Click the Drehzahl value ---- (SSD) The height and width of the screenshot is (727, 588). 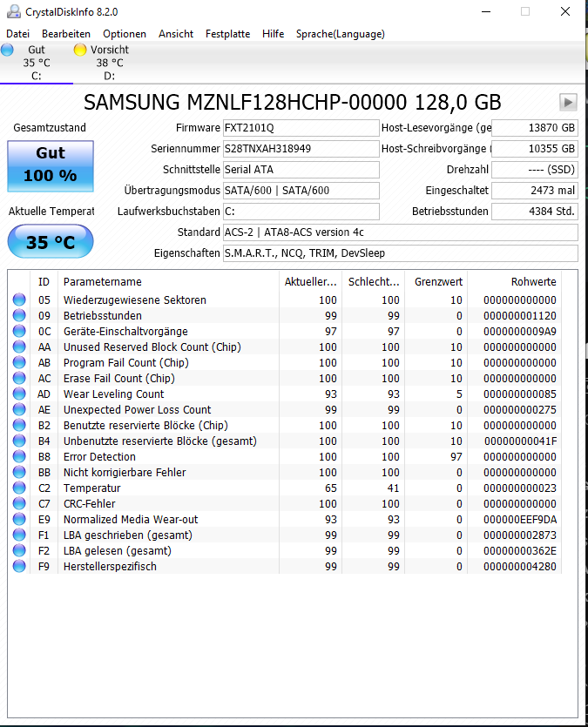point(535,170)
